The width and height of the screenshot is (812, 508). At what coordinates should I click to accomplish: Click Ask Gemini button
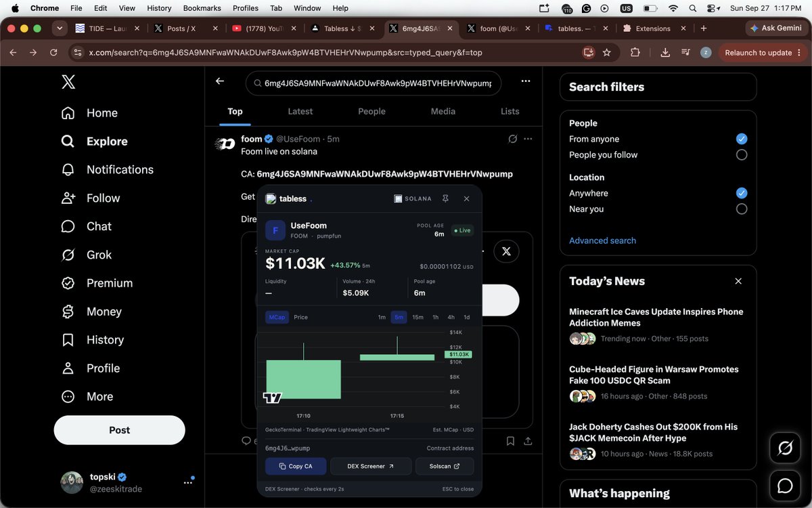point(775,28)
